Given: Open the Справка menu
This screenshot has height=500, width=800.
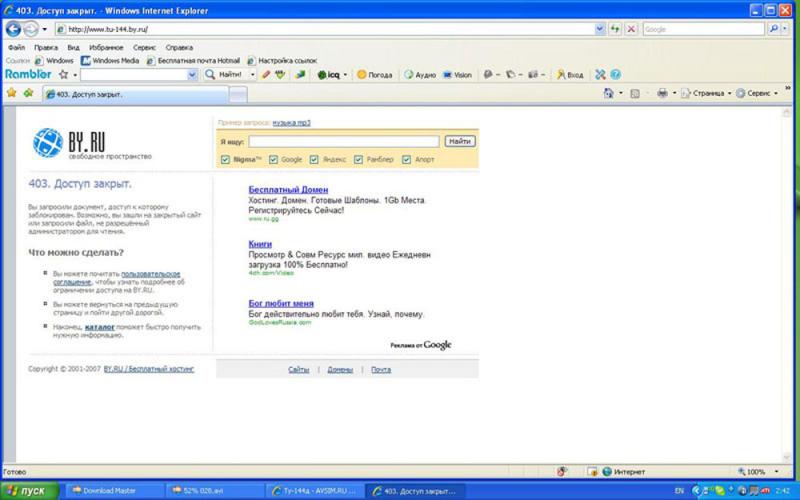Looking at the screenshot, I should click(x=179, y=47).
